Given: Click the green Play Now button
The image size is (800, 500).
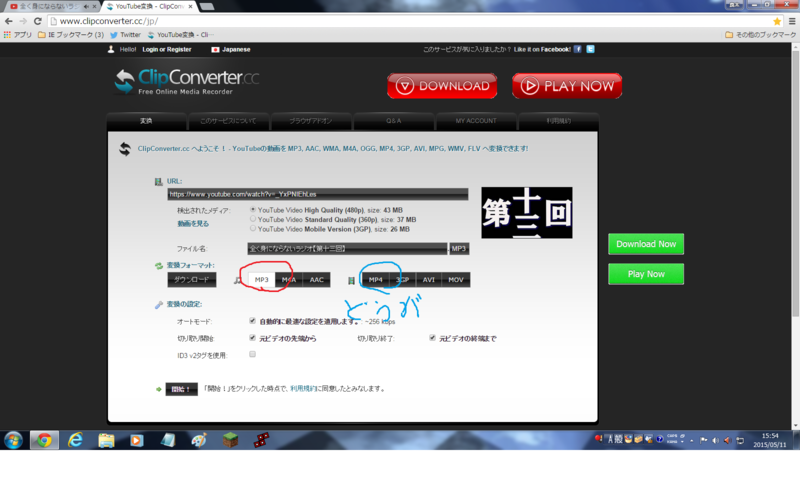Looking at the screenshot, I should point(646,274).
